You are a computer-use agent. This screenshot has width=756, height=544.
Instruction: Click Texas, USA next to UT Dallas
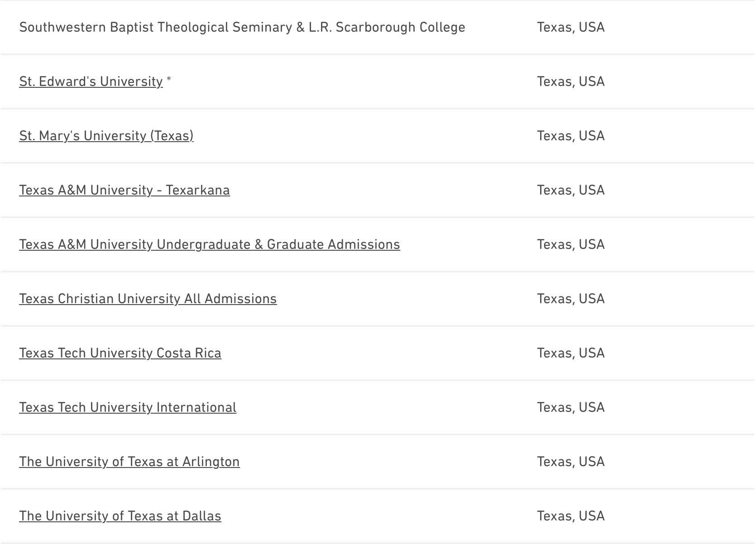[x=570, y=516]
